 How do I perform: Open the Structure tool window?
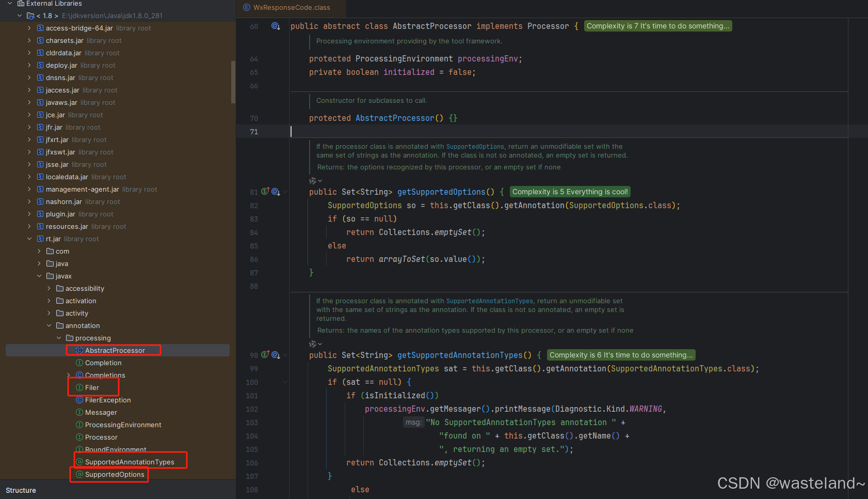21,490
